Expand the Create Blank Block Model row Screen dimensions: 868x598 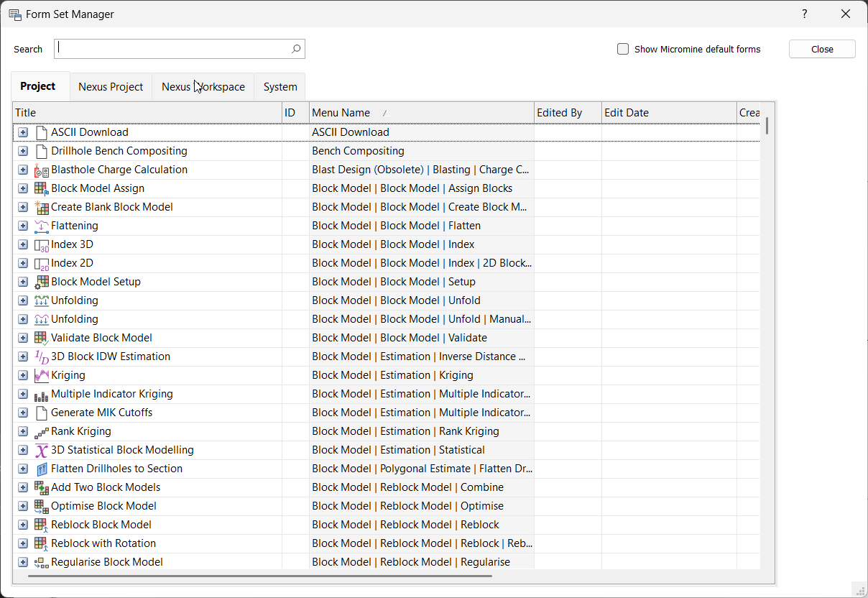tap(23, 207)
